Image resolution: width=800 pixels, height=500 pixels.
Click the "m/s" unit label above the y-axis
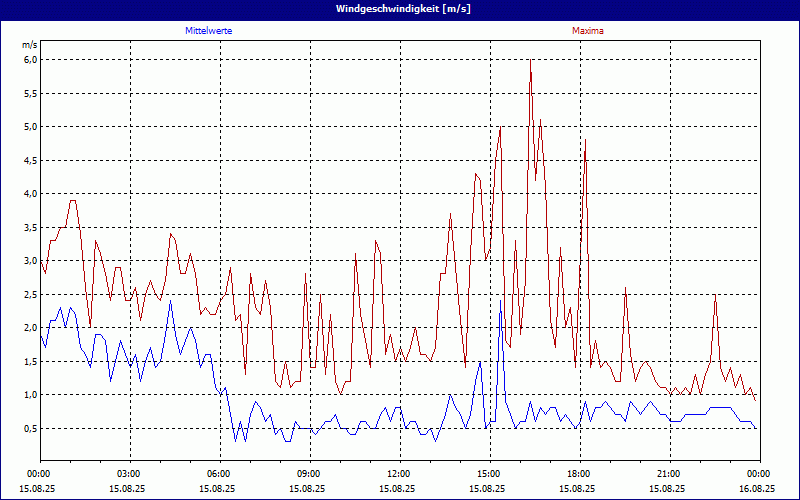[x=28, y=46]
